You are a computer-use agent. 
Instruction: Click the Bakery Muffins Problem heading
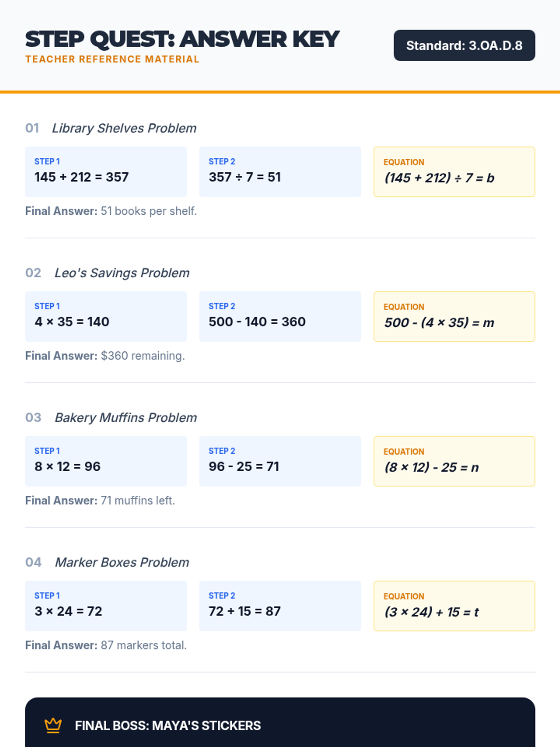(x=126, y=417)
